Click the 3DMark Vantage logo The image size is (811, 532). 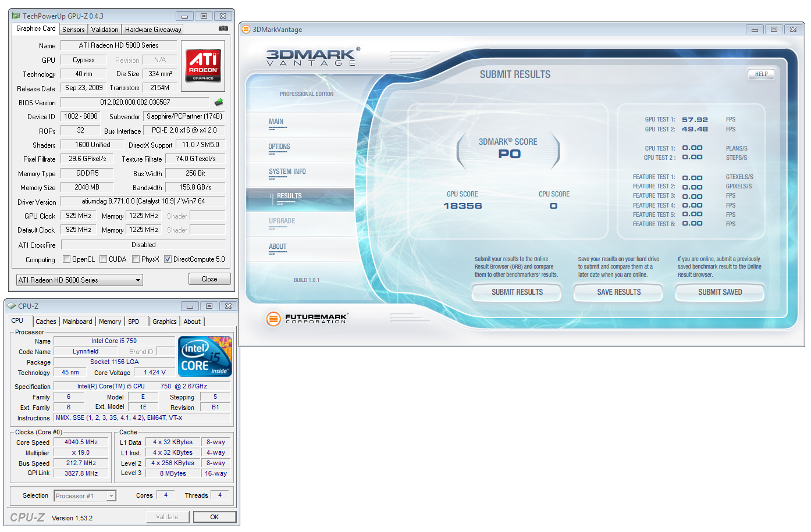(312, 56)
